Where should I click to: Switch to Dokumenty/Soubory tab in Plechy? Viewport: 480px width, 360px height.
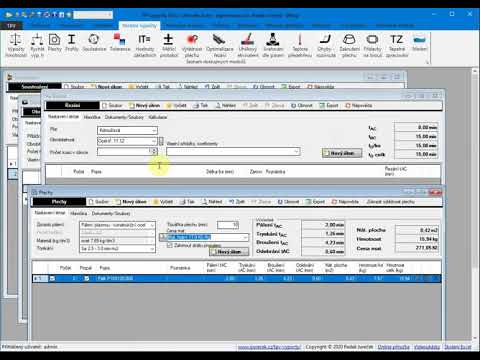tap(111, 213)
